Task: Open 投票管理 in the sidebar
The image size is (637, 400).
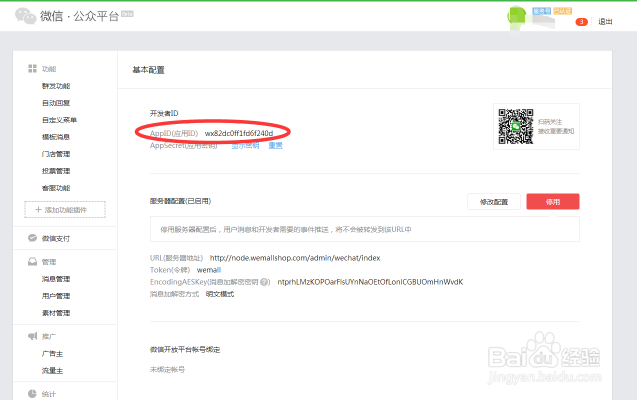Action: click(56, 171)
